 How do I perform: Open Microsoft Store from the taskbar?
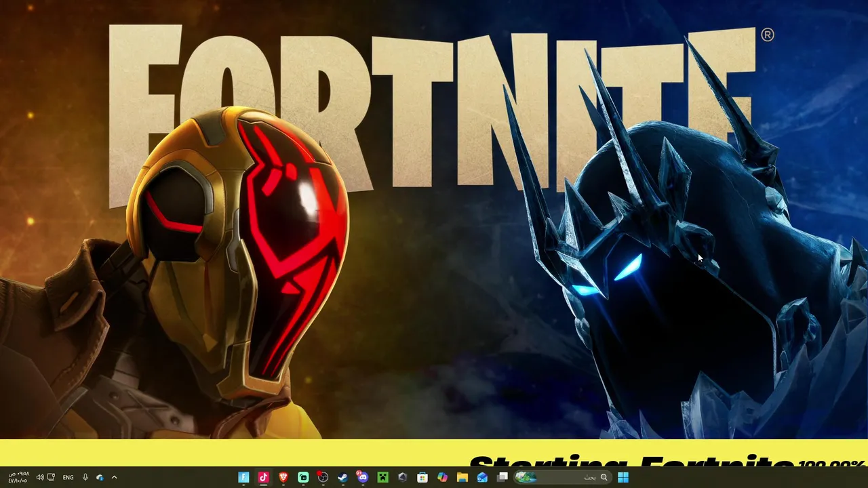[422, 477]
